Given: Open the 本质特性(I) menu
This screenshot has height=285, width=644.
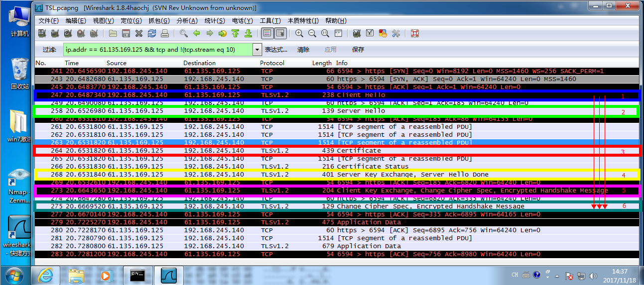Looking at the screenshot, I should [x=303, y=21].
